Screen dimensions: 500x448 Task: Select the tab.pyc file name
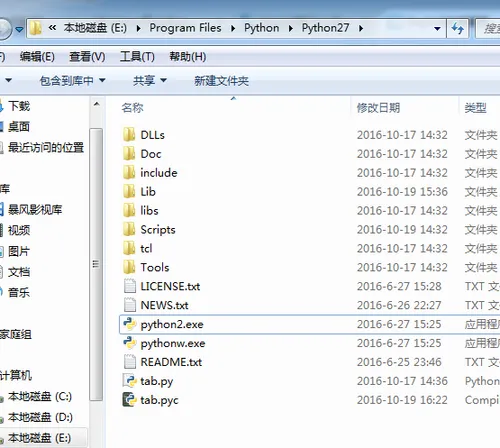159,400
